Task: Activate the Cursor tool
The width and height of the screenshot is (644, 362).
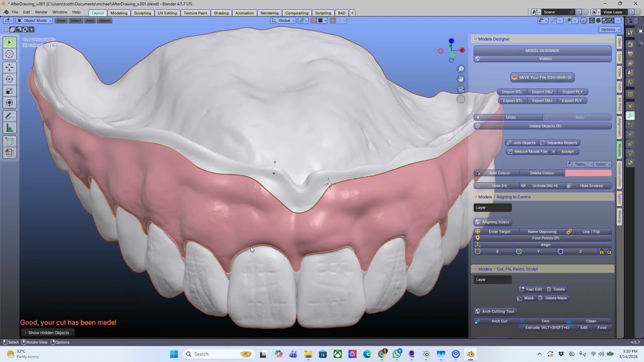Action: coord(10,54)
